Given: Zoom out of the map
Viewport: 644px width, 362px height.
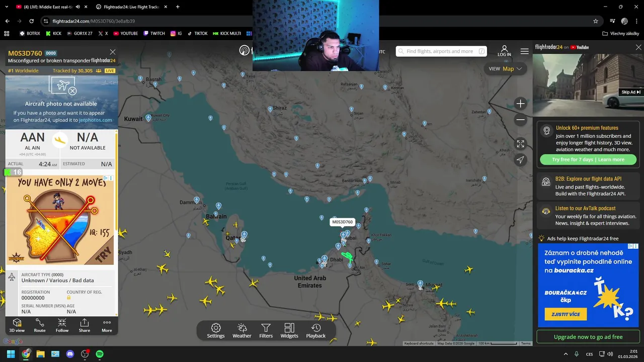Looking at the screenshot, I should coord(520,120).
